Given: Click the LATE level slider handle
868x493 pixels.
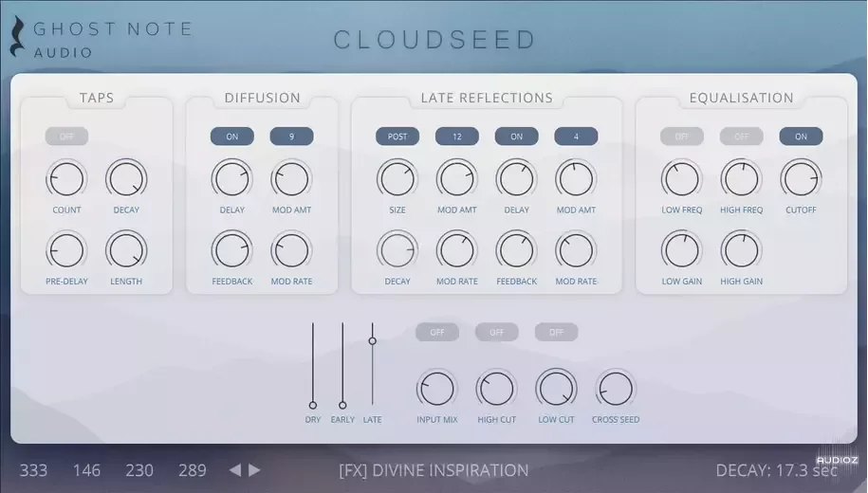Looking at the screenshot, I should coord(373,341).
